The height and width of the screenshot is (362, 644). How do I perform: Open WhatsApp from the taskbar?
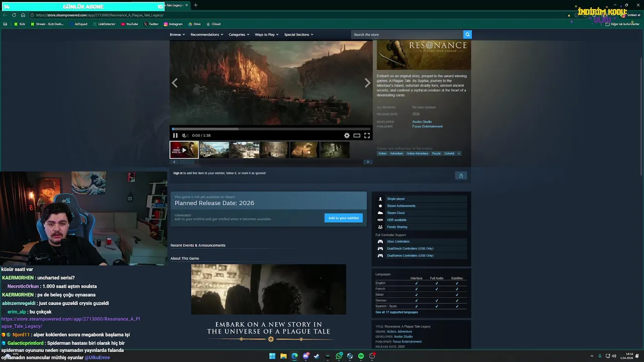point(339,356)
